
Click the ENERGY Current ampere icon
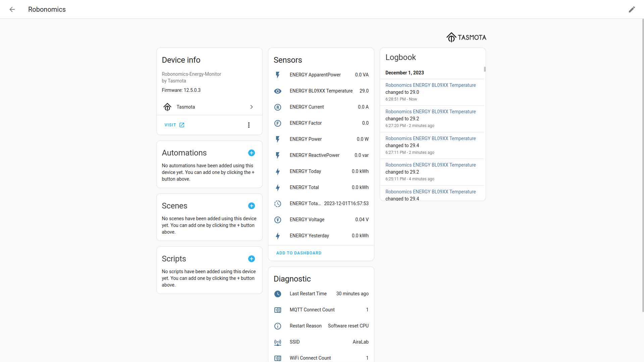(278, 107)
